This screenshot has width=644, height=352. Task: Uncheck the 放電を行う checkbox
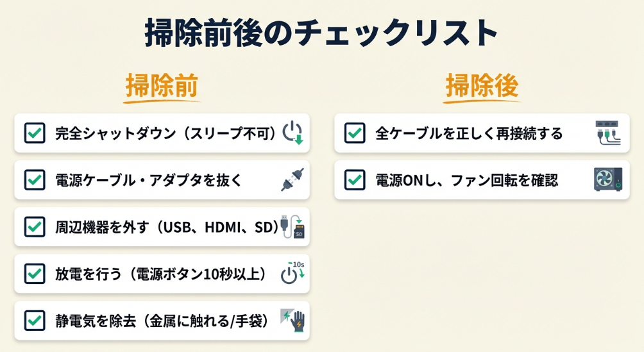(x=35, y=274)
